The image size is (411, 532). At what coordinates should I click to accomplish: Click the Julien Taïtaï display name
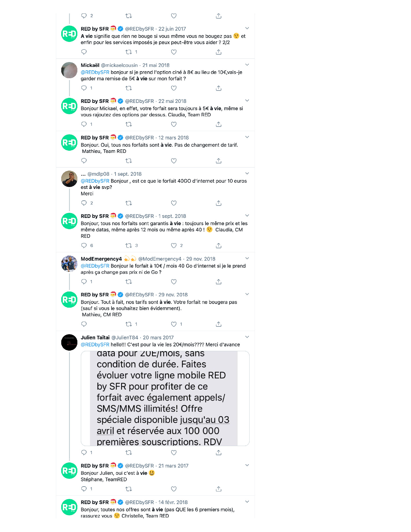95,337
